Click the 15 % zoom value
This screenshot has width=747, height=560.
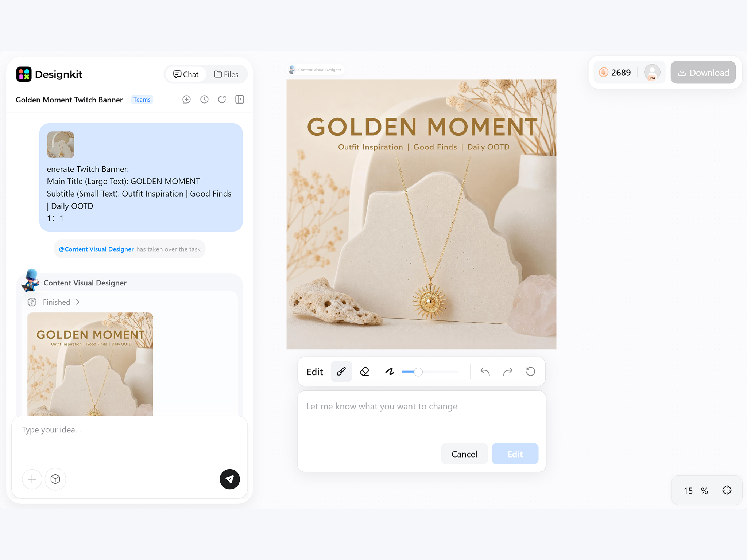click(696, 491)
